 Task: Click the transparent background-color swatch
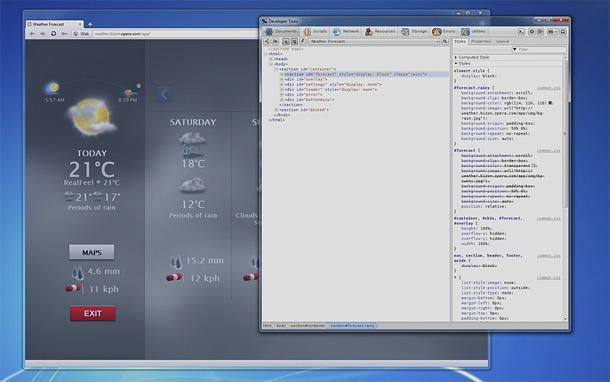click(x=534, y=166)
